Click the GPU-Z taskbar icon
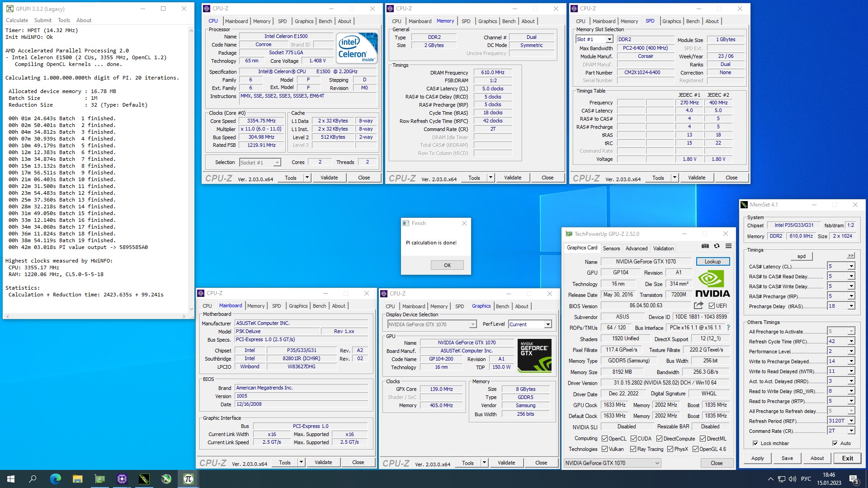 (99, 479)
